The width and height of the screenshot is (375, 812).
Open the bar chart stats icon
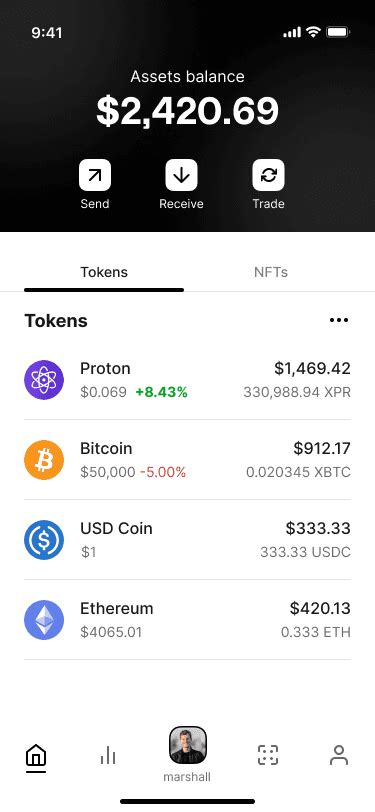point(108,756)
